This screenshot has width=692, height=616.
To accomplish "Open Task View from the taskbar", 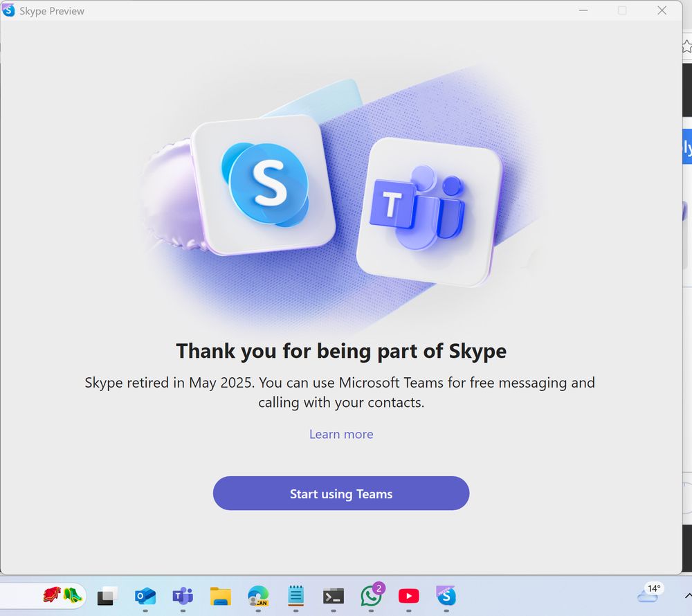I will (107, 596).
